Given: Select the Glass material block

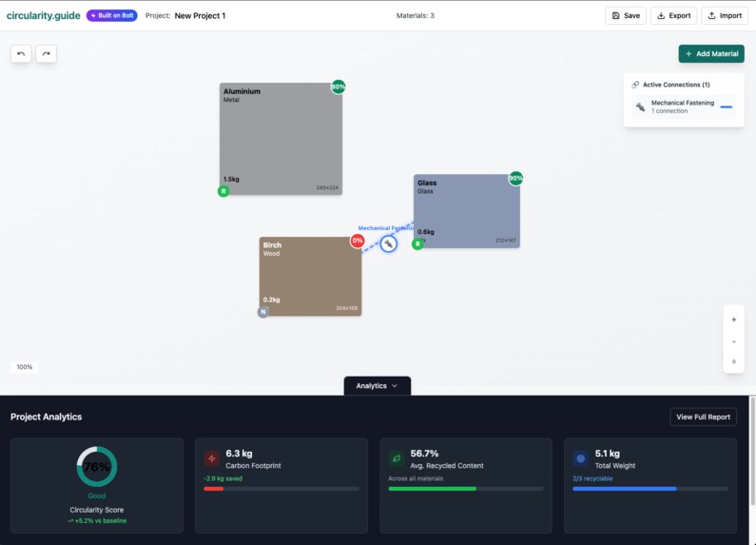Looking at the screenshot, I should 467,211.
